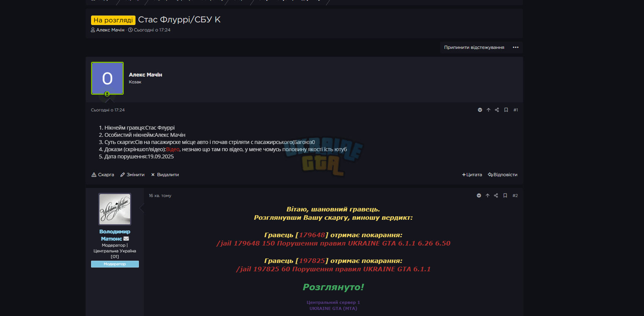Share post #1 via share icon
This screenshot has width=644, height=316.
click(x=497, y=110)
